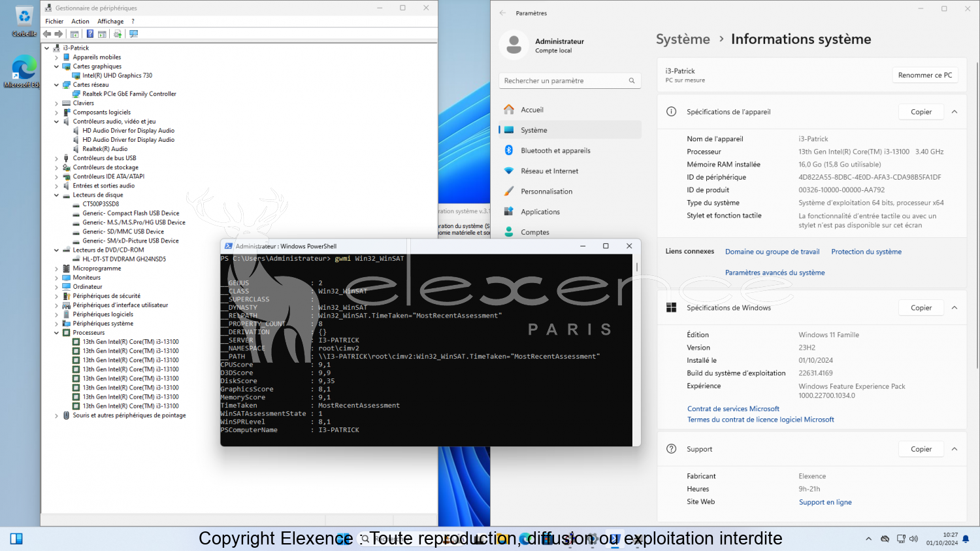The width and height of the screenshot is (980, 551).
Task: Click Scan for hardware changes monitor icon
Action: [134, 34]
